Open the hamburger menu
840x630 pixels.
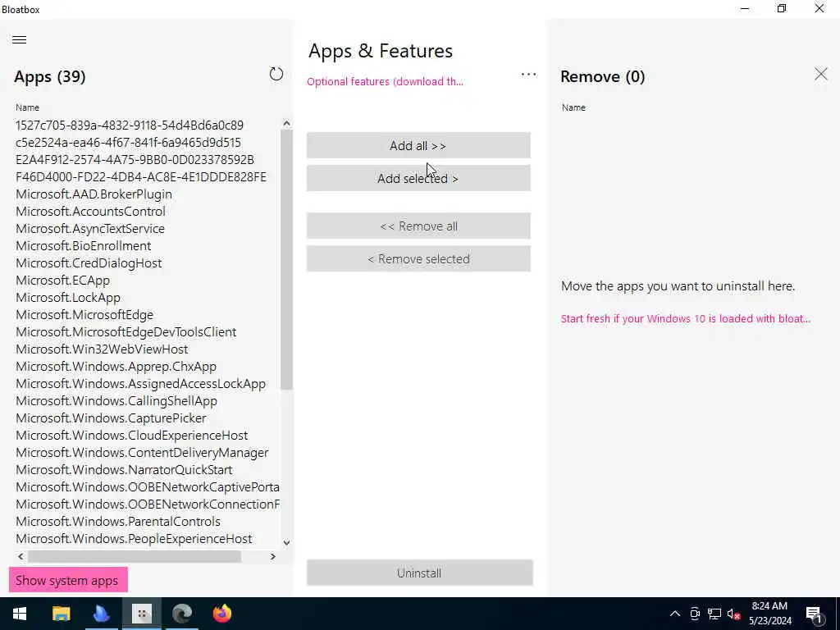click(x=20, y=39)
